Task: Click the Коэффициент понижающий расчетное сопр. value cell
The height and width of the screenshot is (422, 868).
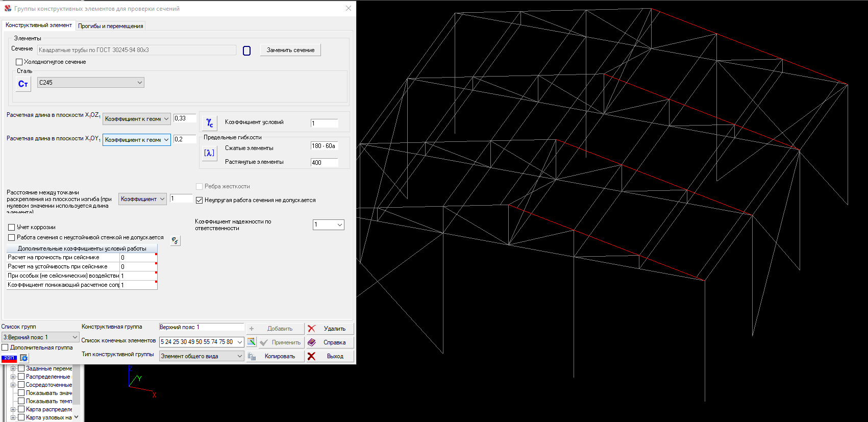Action: pyautogui.click(x=138, y=285)
